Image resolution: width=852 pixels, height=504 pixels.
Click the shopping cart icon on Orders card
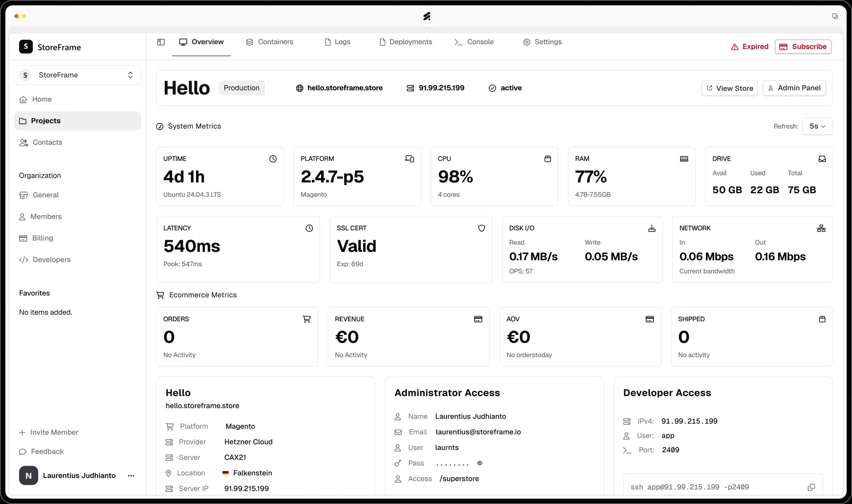(307, 319)
